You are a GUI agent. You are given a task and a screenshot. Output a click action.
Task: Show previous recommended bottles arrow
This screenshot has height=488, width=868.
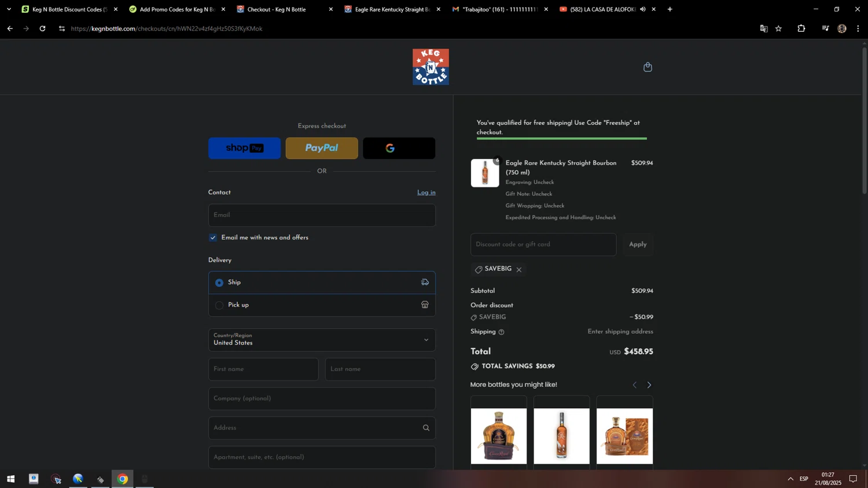[634, 385]
